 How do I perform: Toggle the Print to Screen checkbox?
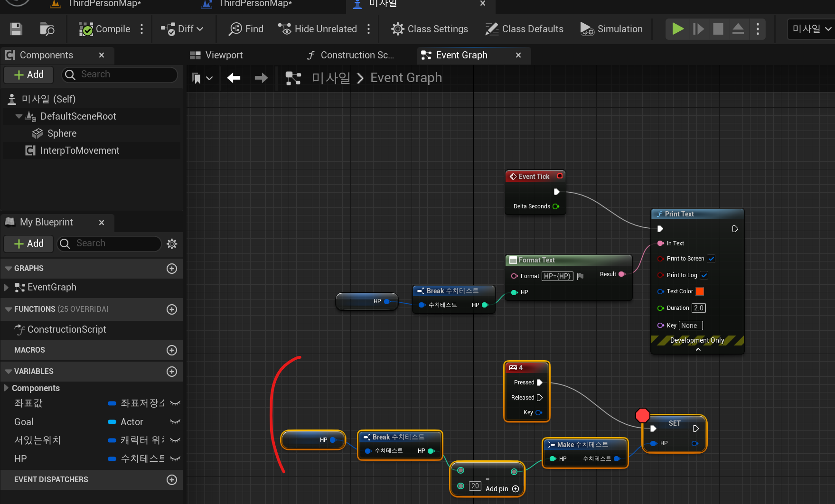[711, 259]
